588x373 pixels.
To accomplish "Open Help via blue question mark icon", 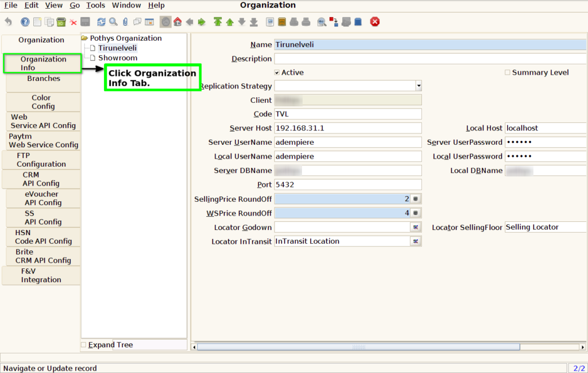I will [25, 22].
